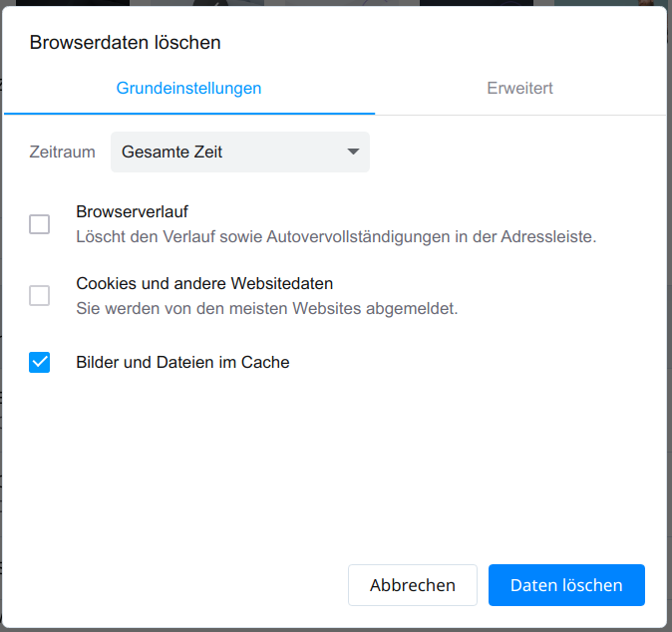This screenshot has width=672, height=632.
Task: Click the empty tab strip area between both tabs
Action: (x=374, y=89)
